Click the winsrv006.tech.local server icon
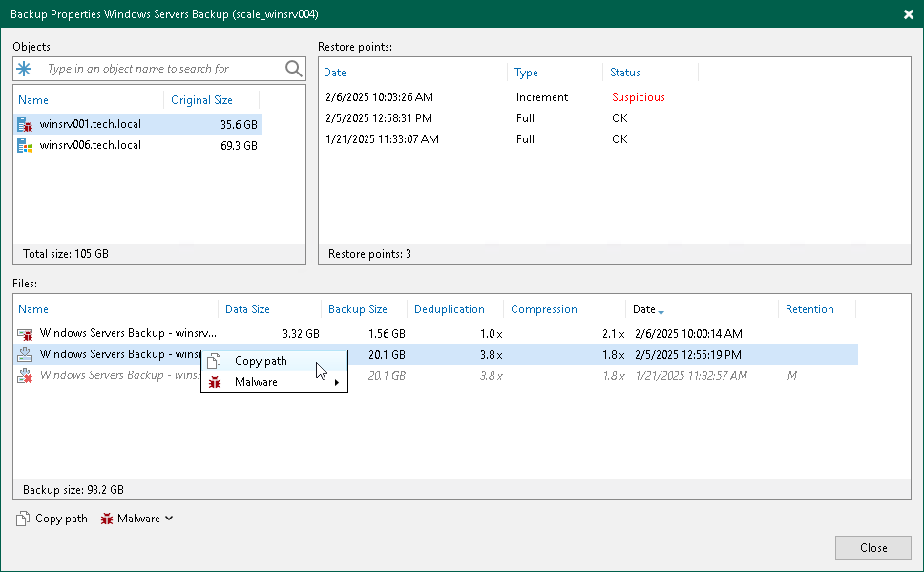This screenshot has height=572, width=924. click(22, 145)
